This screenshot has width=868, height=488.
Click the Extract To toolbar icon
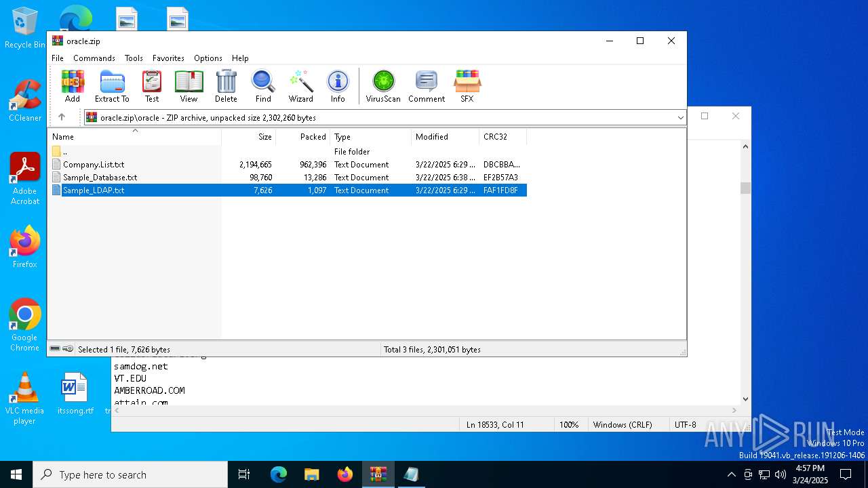pyautogui.click(x=112, y=86)
